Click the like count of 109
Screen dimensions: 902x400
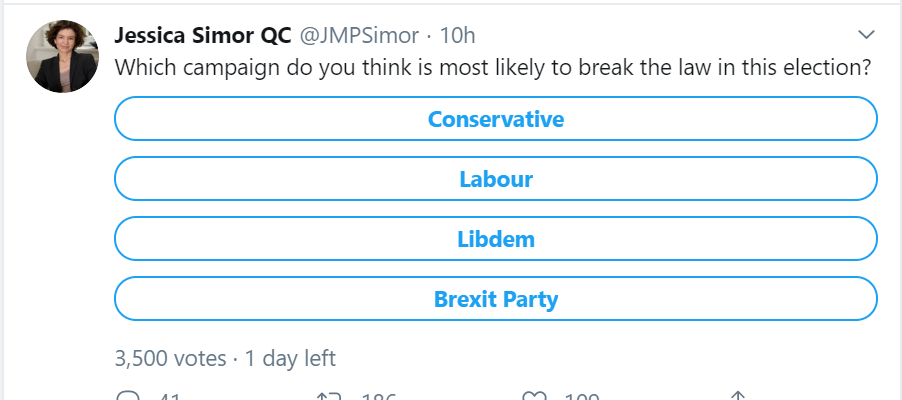(x=581, y=397)
